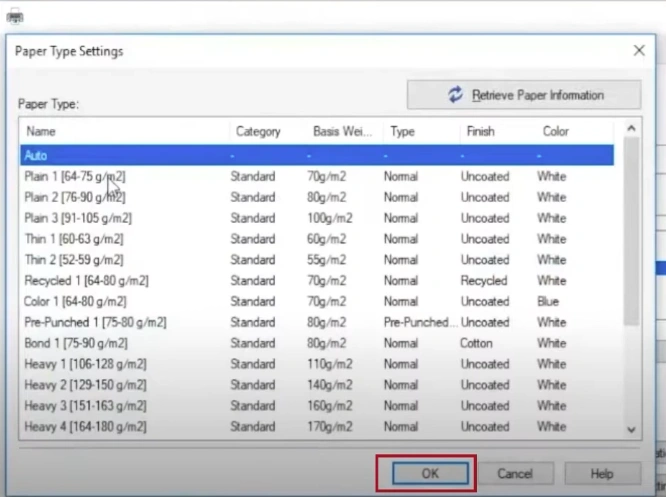666x497 pixels.
Task: Click the Color column header
Action: 575,131
